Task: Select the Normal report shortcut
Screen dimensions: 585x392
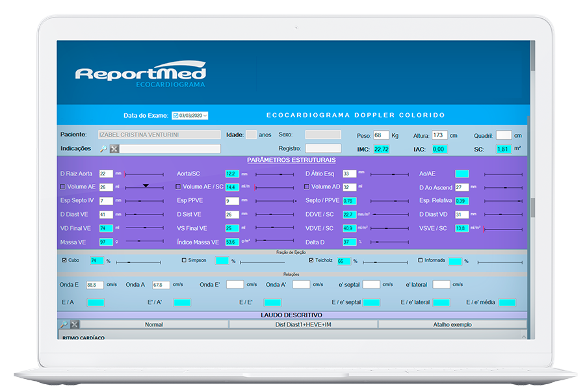Action: [x=153, y=324]
